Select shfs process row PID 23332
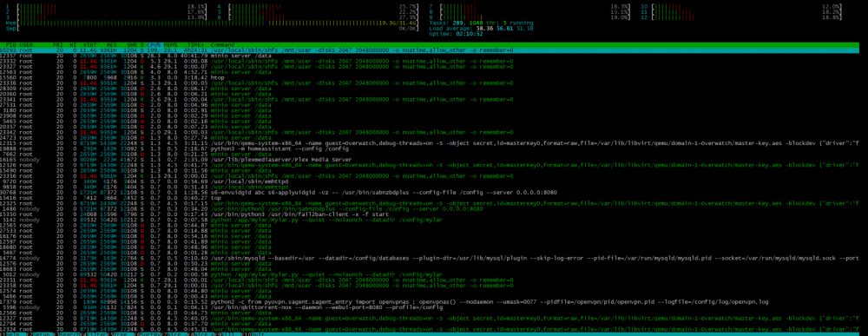Viewport: 868px width, 336px height. pyautogui.click(x=434, y=61)
